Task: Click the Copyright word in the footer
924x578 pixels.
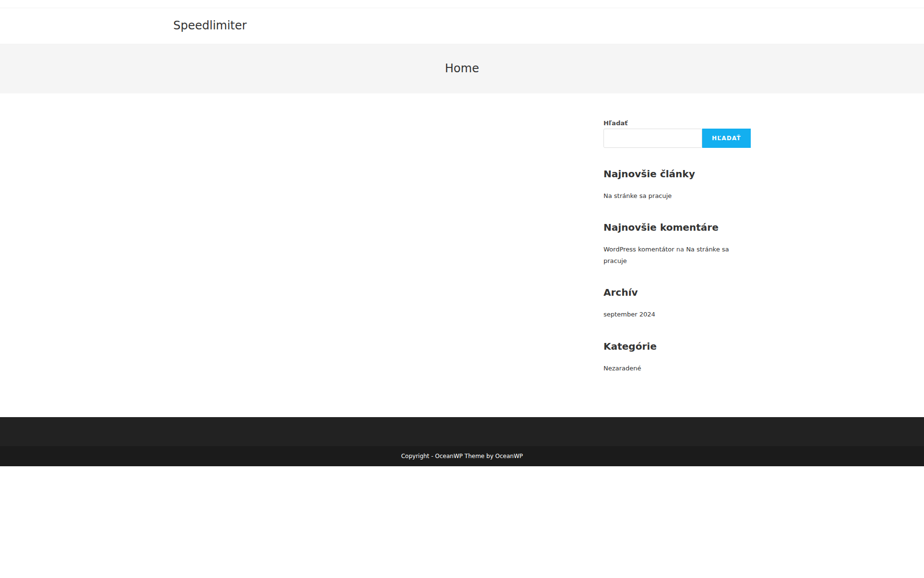Action: 415,456
